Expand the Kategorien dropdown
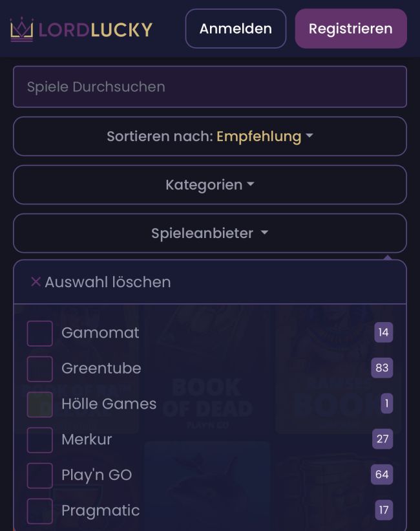The height and width of the screenshot is (531, 420). point(210,185)
